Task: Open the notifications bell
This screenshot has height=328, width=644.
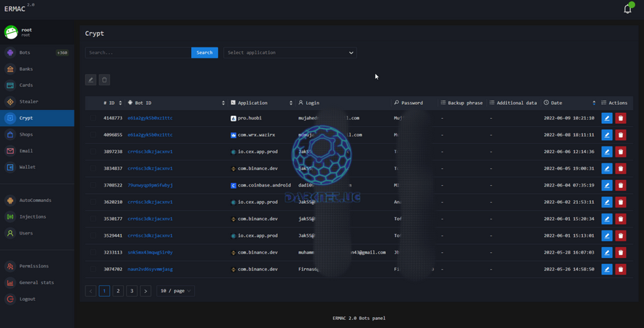Action: (x=627, y=9)
